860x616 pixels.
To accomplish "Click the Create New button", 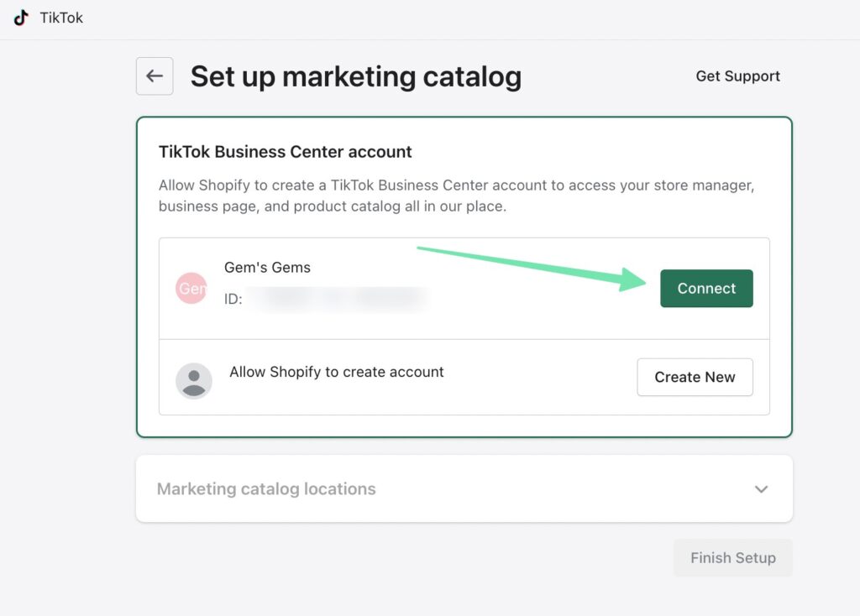I will coord(695,377).
